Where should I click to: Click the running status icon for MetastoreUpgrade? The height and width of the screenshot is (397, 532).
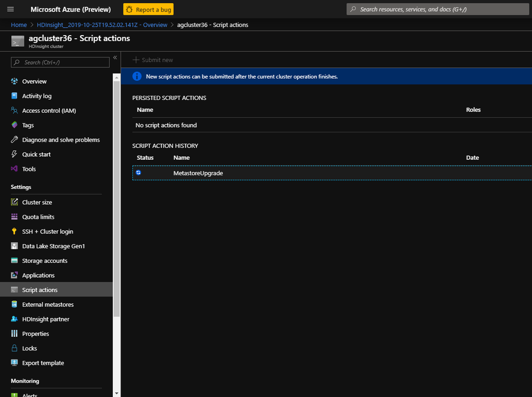[x=138, y=172]
